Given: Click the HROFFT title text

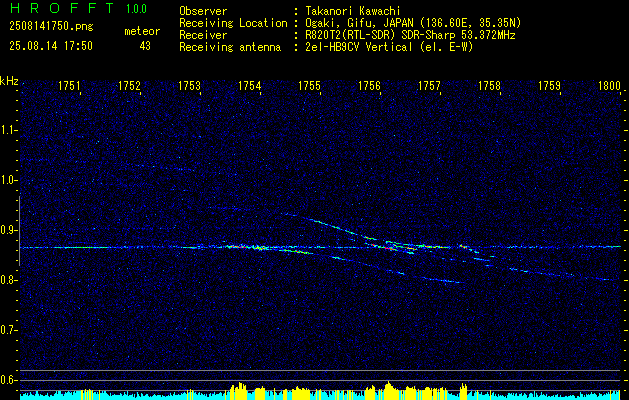Looking at the screenshot, I should pyautogui.click(x=62, y=8).
